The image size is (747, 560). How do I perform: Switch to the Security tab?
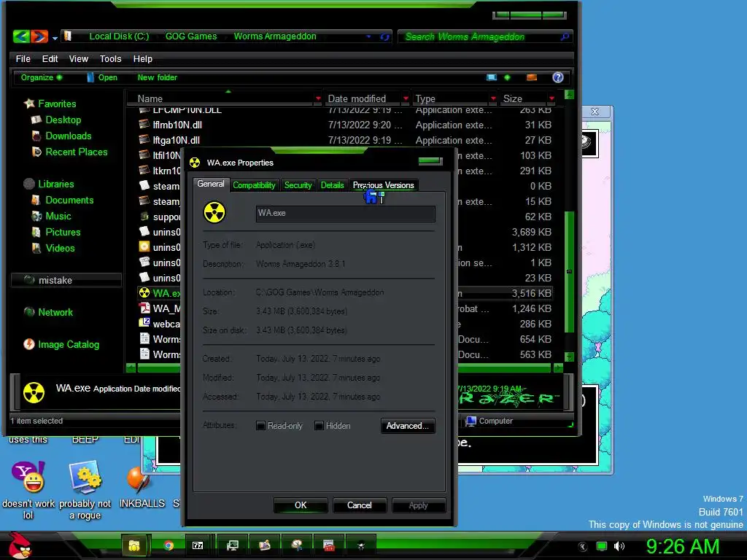point(298,184)
